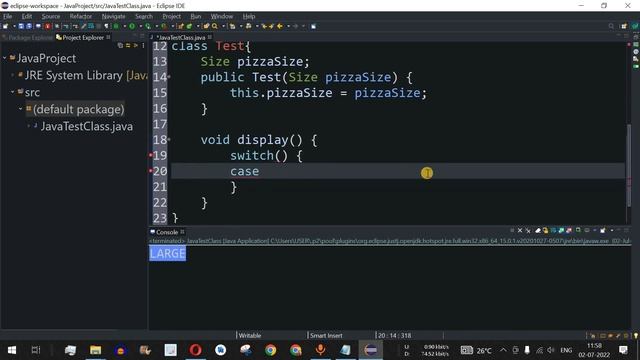Close the JavaTestClass.java editor tab
The image size is (640, 360).
pyautogui.click(x=210, y=37)
